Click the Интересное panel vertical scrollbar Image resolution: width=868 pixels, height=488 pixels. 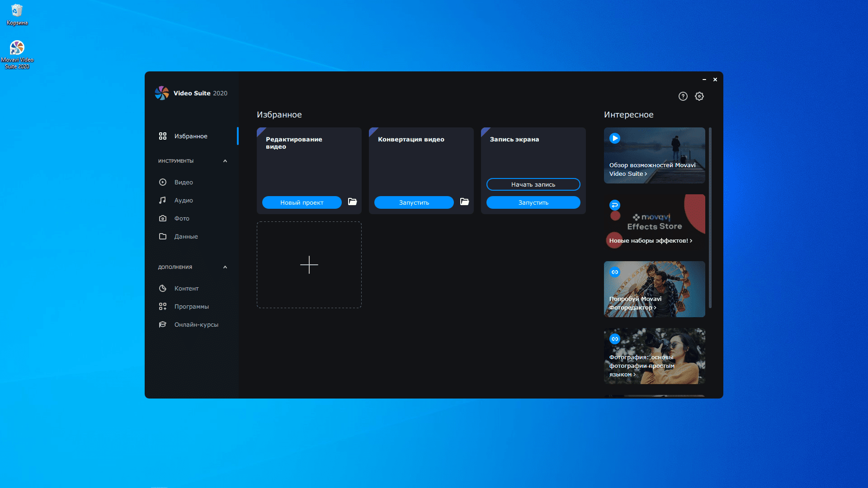[710, 218]
